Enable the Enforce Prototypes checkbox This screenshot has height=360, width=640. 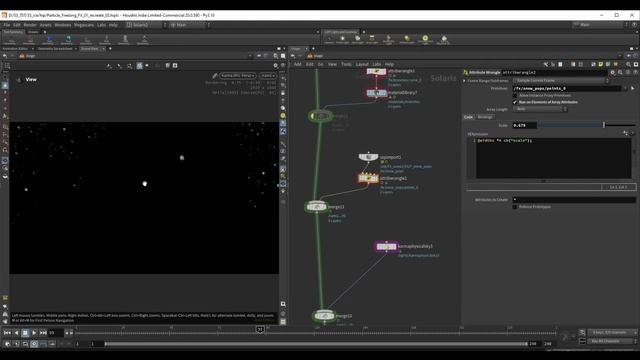(x=515, y=207)
